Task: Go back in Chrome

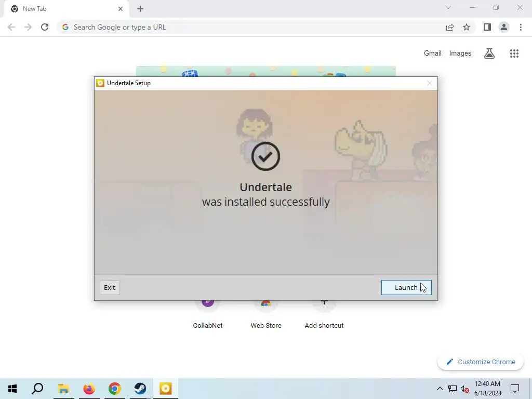Action: coord(11,27)
